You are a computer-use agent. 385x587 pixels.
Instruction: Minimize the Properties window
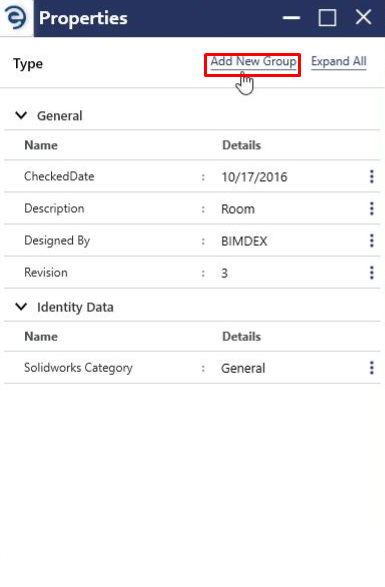click(291, 18)
